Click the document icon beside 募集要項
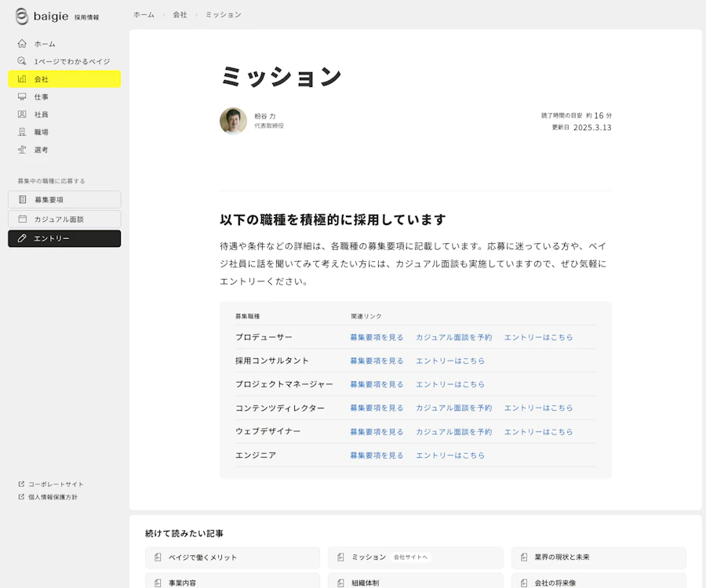This screenshot has width=706, height=588. (22, 199)
